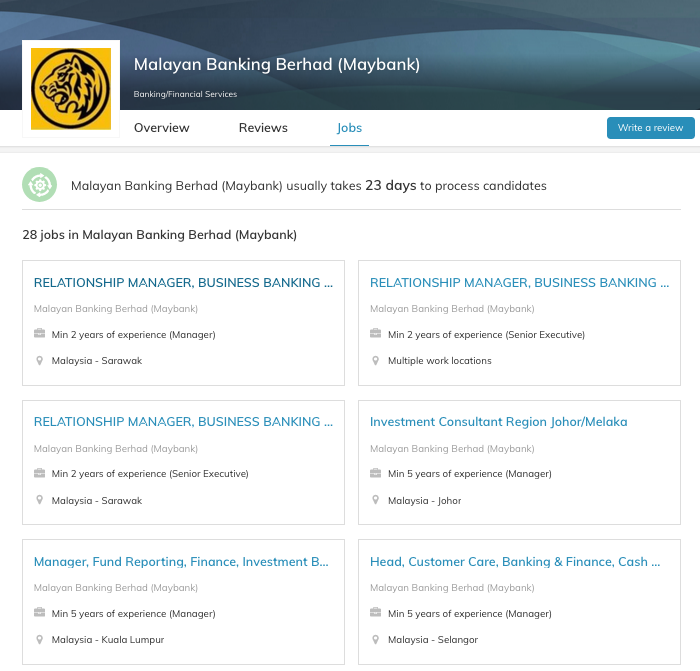
Task: Click the Maybank tiger logo
Action: [71, 89]
